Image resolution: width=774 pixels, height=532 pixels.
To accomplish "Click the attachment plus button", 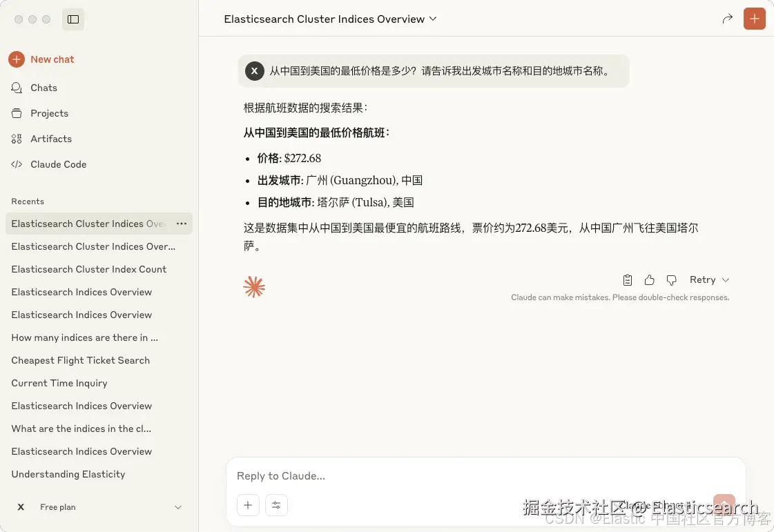I will 248,505.
